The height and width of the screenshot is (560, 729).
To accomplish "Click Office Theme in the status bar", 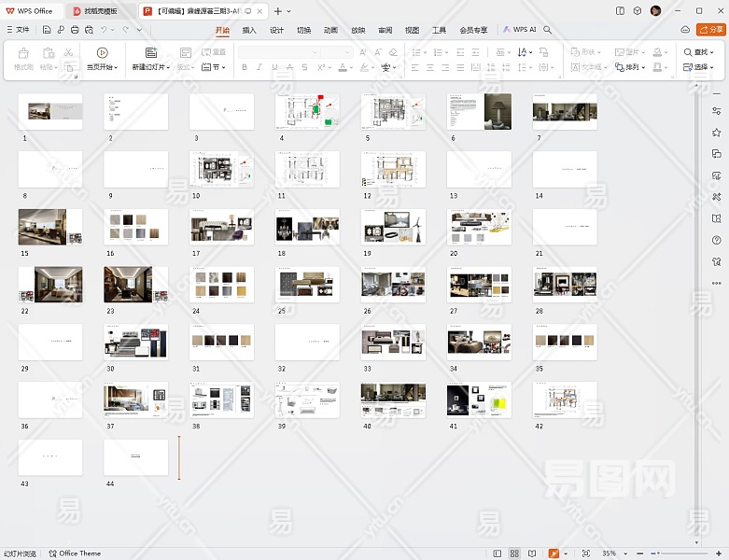I will coord(75,553).
